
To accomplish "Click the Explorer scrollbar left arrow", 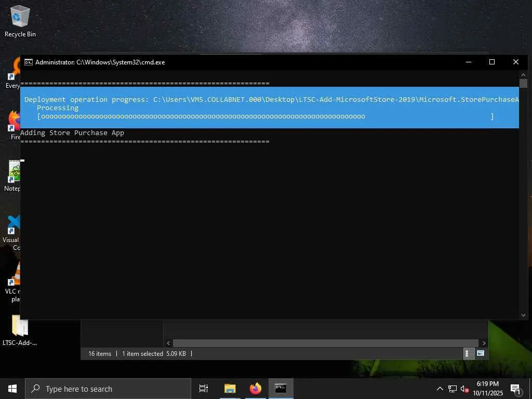I will coord(168,343).
